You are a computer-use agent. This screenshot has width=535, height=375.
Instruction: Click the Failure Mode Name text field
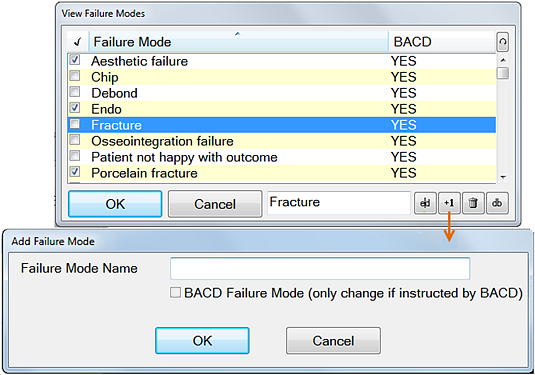(x=320, y=269)
